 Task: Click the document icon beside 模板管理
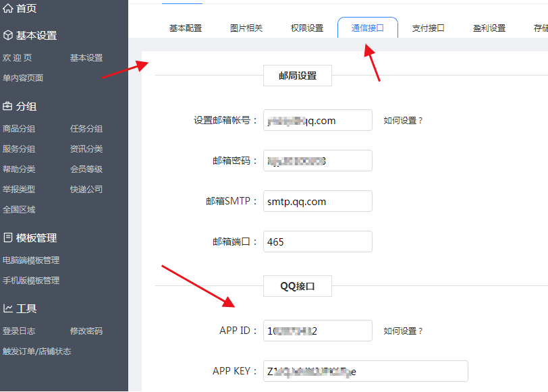pyautogui.click(x=7, y=238)
